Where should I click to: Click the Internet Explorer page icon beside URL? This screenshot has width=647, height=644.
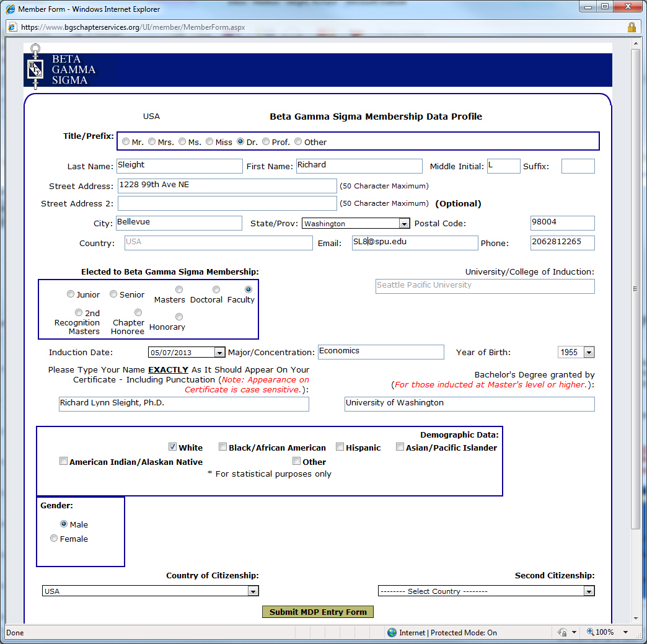(12, 27)
